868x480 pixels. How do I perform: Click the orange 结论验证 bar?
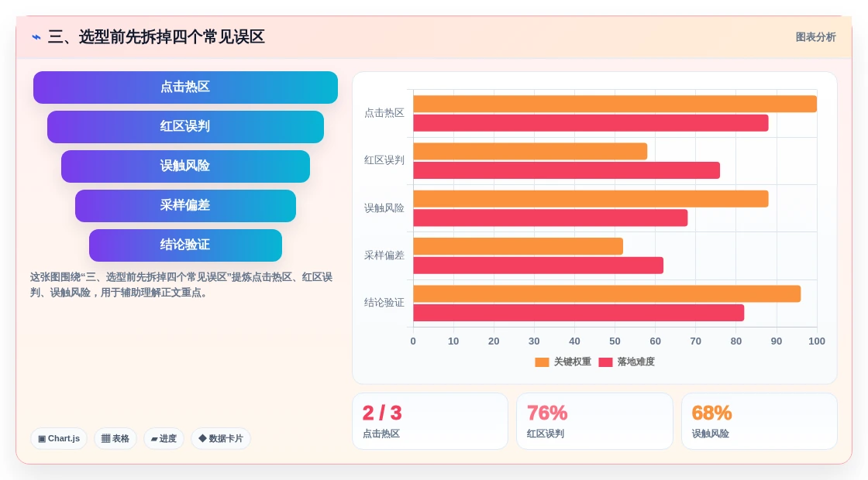[x=607, y=293]
